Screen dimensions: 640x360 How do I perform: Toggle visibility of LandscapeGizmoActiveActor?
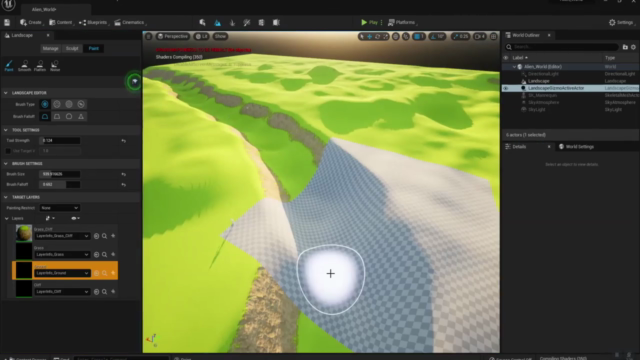coord(505,88)
